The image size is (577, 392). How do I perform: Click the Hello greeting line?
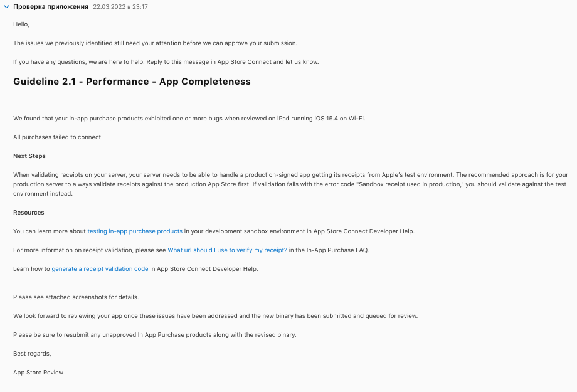[x=21, y=24]
